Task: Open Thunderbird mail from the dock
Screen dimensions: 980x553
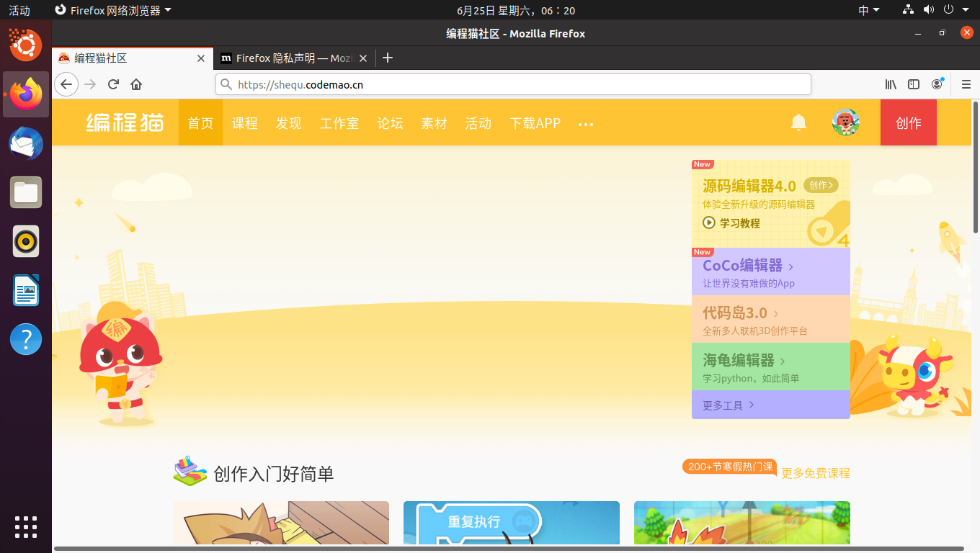Action: (x=26, y=143)
